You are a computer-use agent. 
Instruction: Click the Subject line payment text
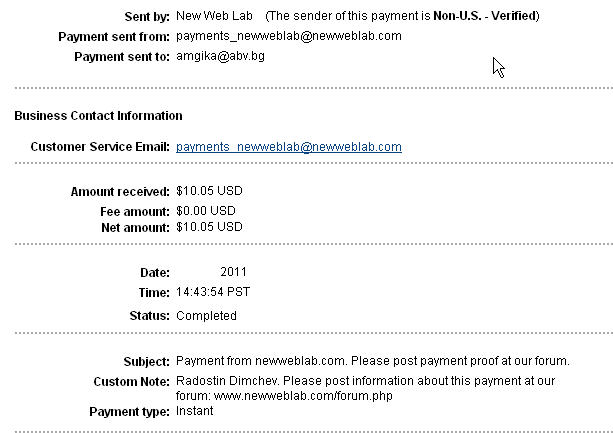(x=372, y=361)
